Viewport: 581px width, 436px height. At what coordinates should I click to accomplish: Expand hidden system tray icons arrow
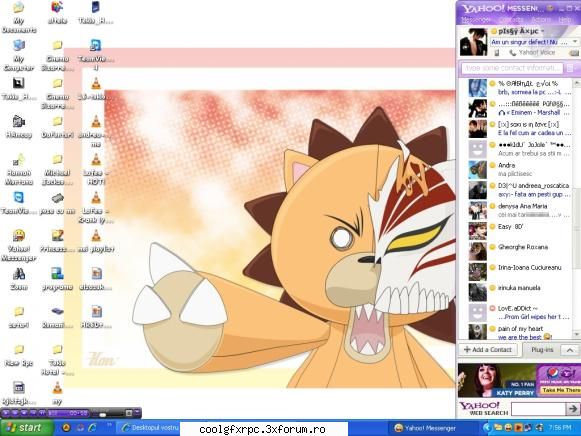487,428
